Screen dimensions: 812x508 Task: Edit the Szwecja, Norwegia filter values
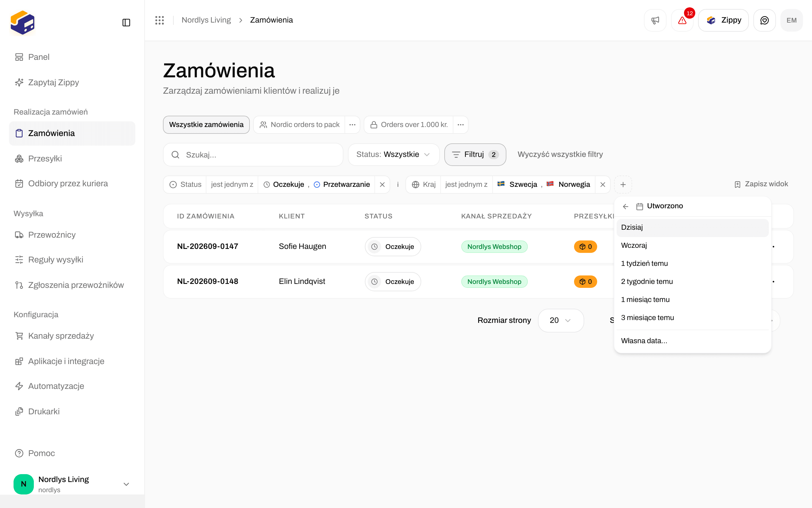click(x=544, y=185)
